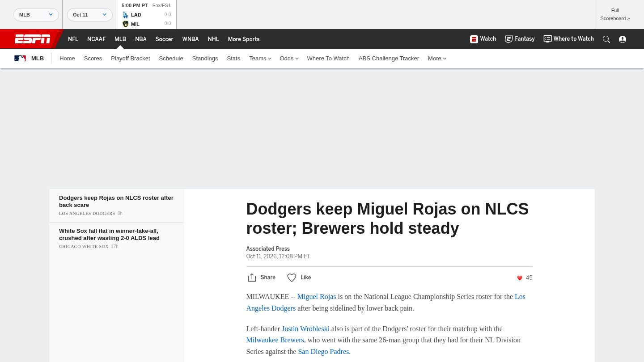The image size is (644, 362).
Task: Open the MLB league selector dropdown
Action: (x=36, y=15)
